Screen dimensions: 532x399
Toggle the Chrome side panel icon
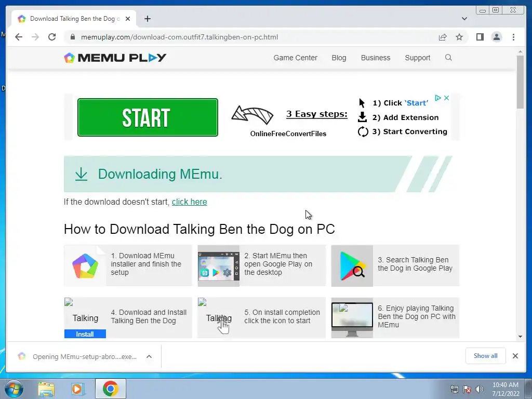[x=480, y=37]
